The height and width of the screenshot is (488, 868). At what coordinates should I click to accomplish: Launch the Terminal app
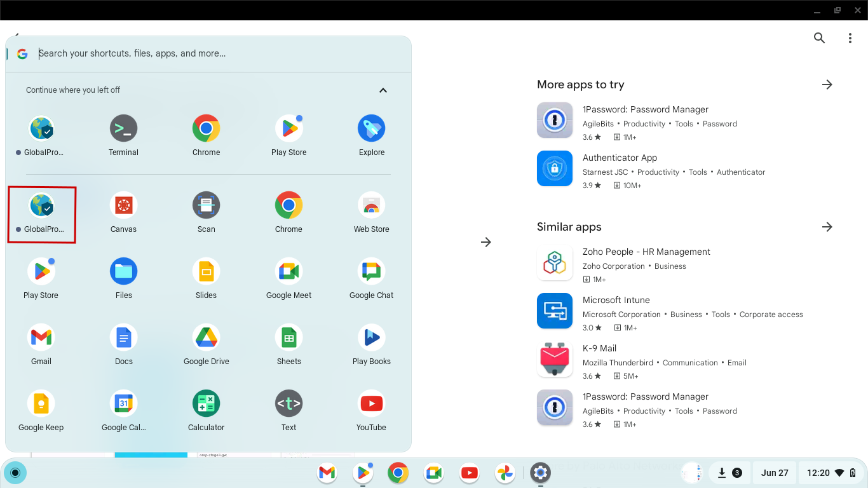124,136
